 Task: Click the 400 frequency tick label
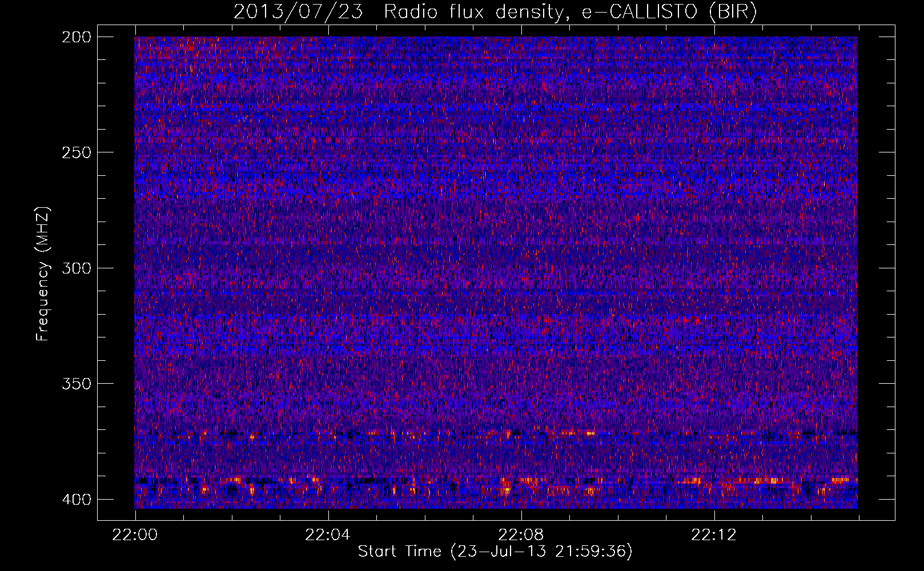coord(76,500)
